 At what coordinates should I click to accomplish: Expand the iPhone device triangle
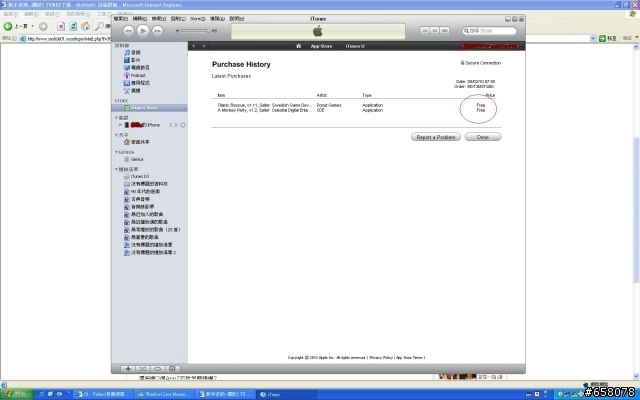click(x=120, y=125)
